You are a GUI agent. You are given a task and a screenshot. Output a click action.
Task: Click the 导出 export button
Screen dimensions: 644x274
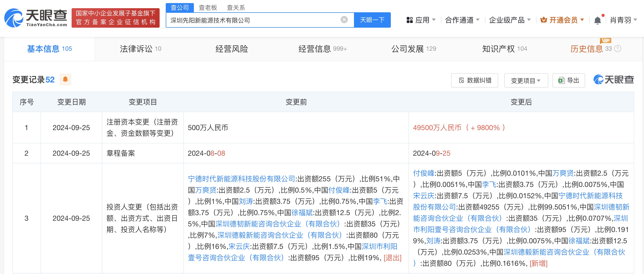click(x=569, y=80)
